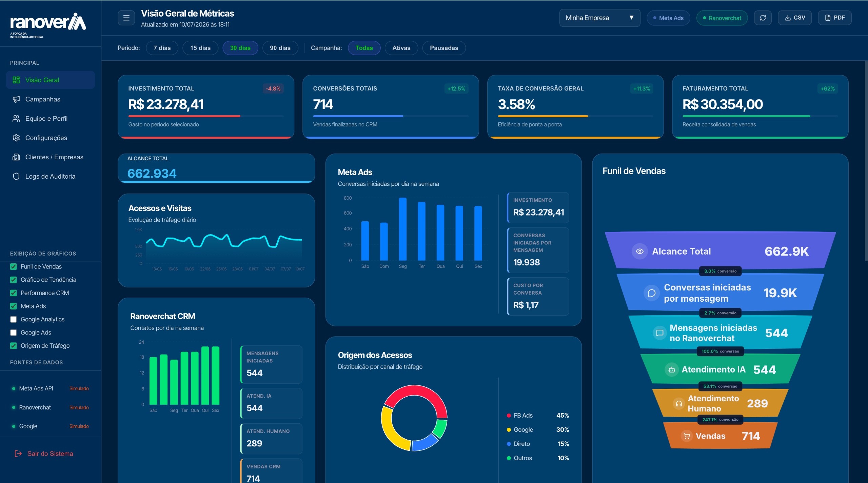Screen dimensions: 868x483
Task: Click the Alcance Total 662.934 card
Action: pyautogui.click(x=216, y=168)
